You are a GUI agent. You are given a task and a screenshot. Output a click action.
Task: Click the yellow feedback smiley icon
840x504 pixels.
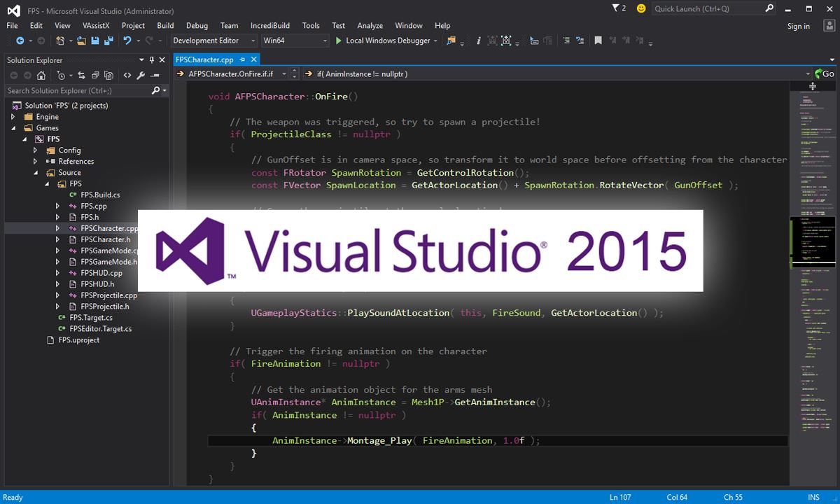(641, 8)
